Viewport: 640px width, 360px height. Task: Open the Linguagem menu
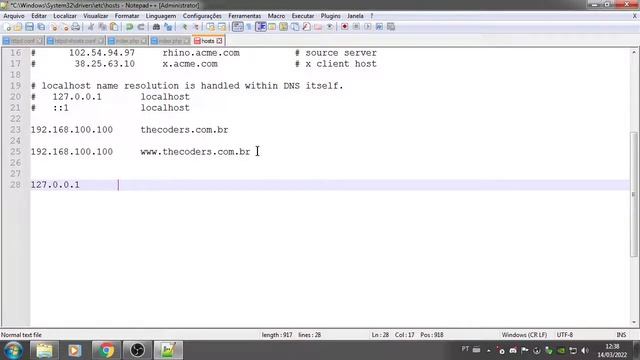[161, 16]
